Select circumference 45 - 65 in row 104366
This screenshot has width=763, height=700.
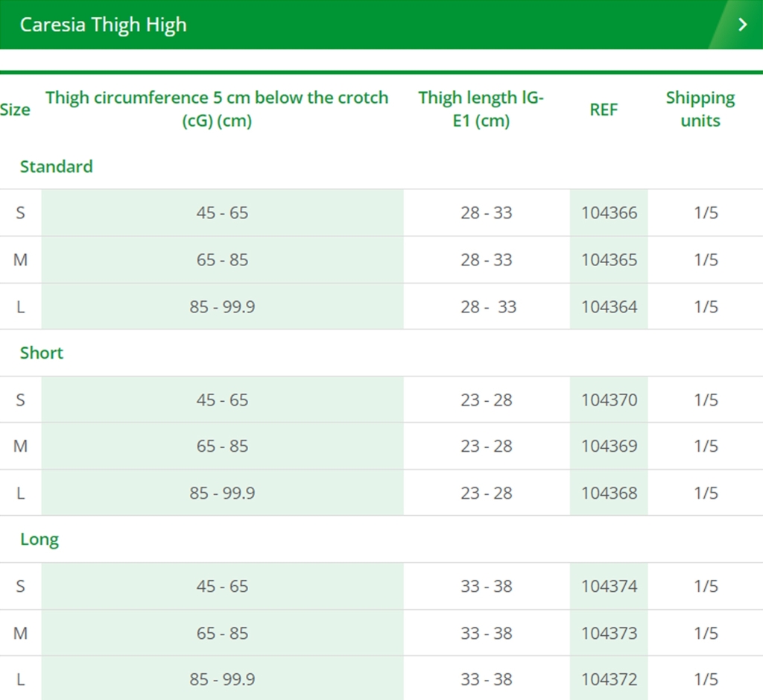(x=222, y=212)
